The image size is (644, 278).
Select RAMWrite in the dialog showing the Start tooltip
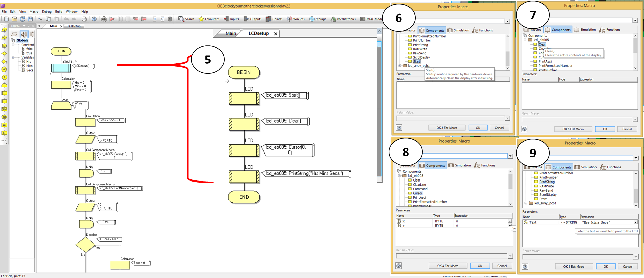[420, 49]
